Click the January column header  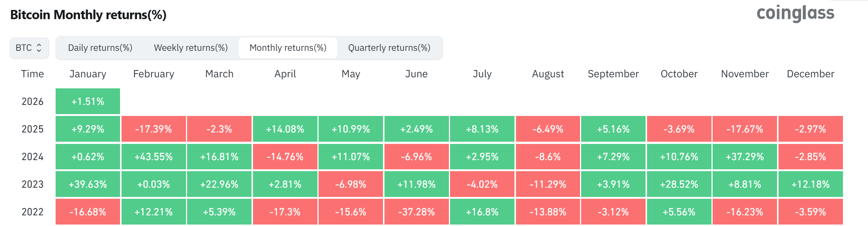(87, 74)
